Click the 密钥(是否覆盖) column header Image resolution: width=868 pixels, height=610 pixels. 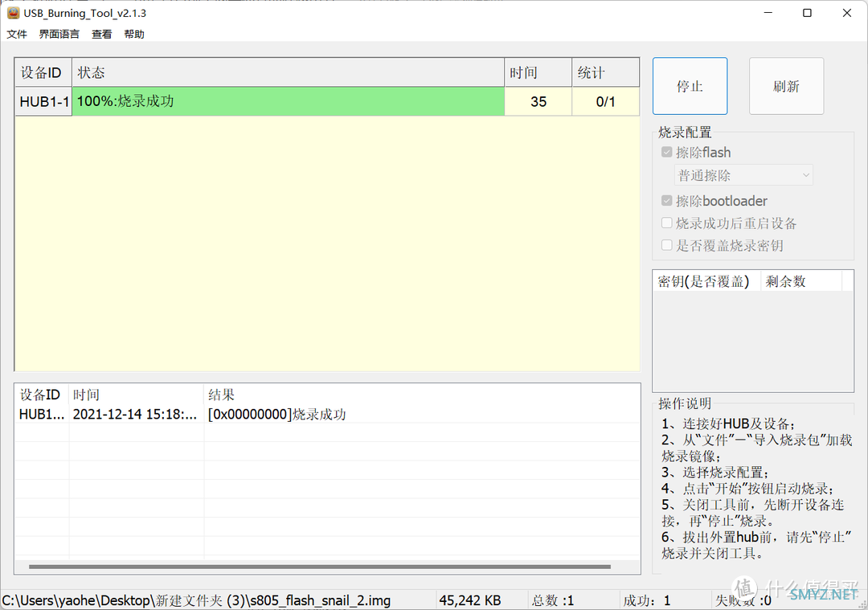(x=707, y=281)
